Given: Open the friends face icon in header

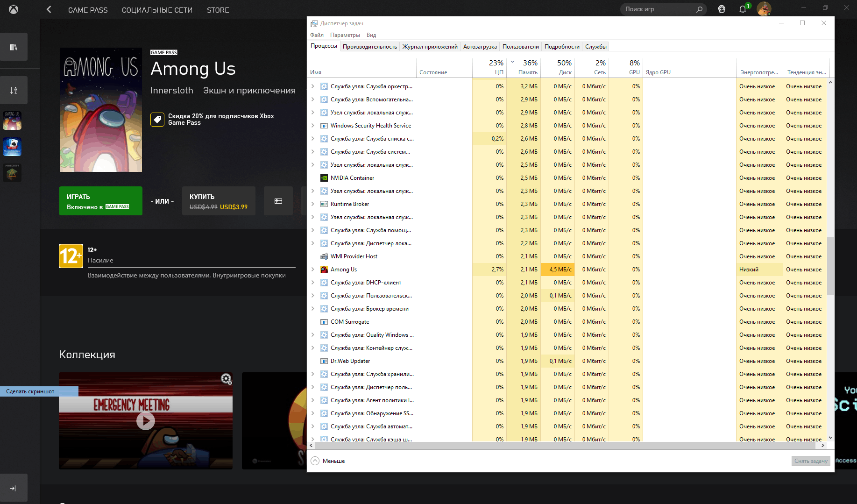Looking at the screenshot, I should tap(722, 9).
